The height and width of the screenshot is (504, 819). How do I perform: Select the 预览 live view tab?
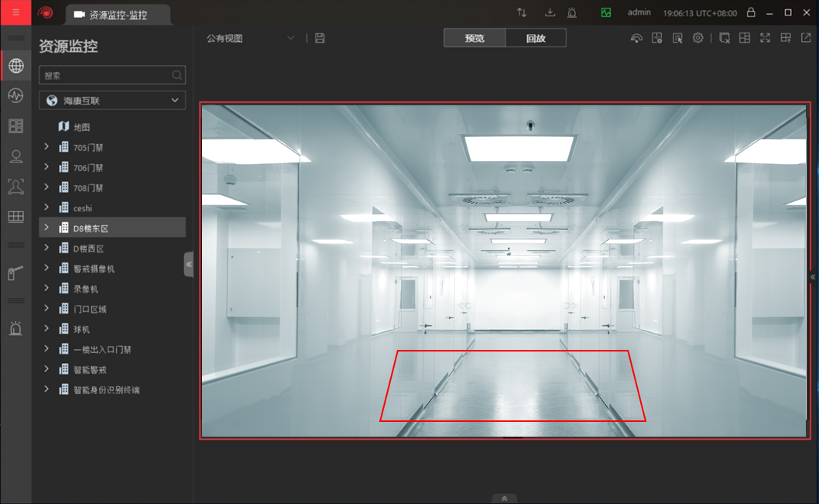475,38
